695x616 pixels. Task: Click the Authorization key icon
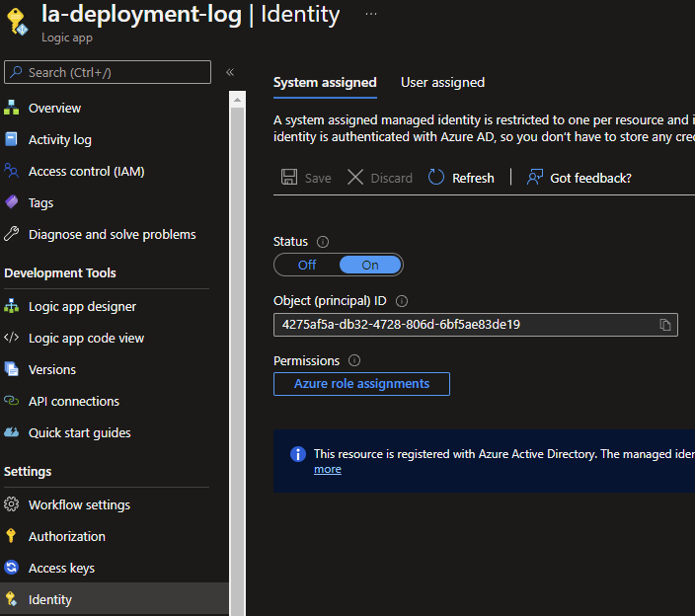(11, 535)
